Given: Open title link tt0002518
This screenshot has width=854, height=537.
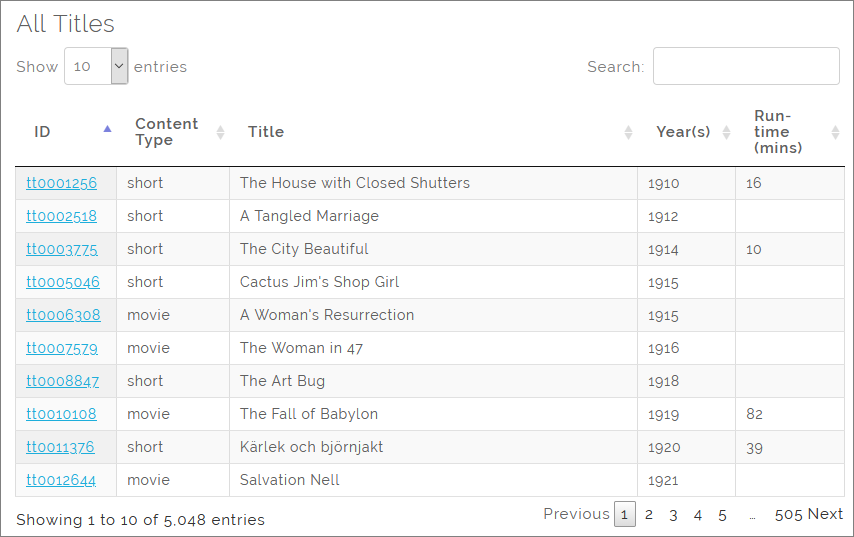Looking at the screenshot, I should [x=62, y=216].
